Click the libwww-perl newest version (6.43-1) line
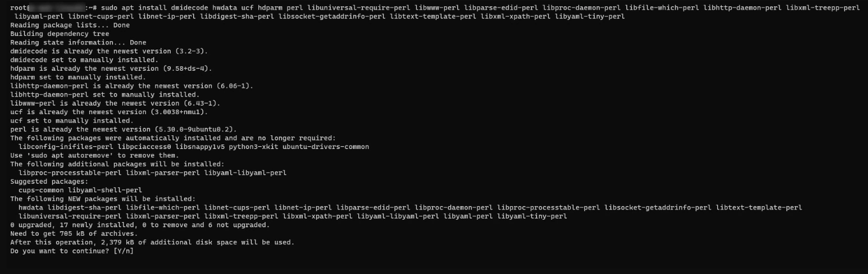Viewport: 868px width, 274px height. (115, 103)
